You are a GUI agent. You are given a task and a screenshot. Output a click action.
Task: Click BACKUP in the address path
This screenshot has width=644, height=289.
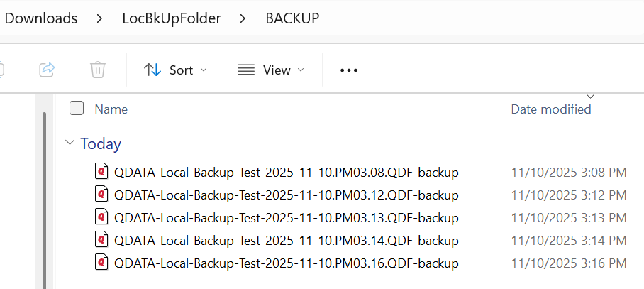pos(292,18)
